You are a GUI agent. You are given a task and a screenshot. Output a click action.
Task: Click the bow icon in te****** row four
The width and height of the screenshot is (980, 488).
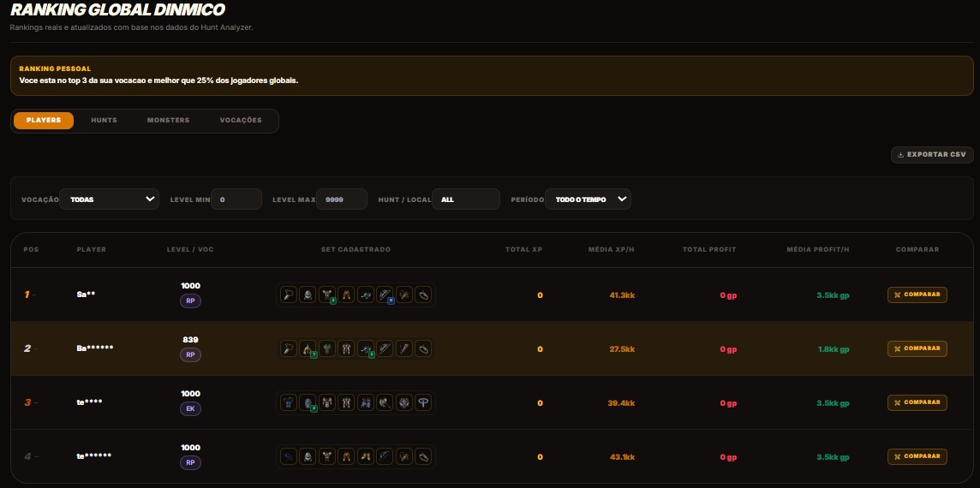(385, 456)
